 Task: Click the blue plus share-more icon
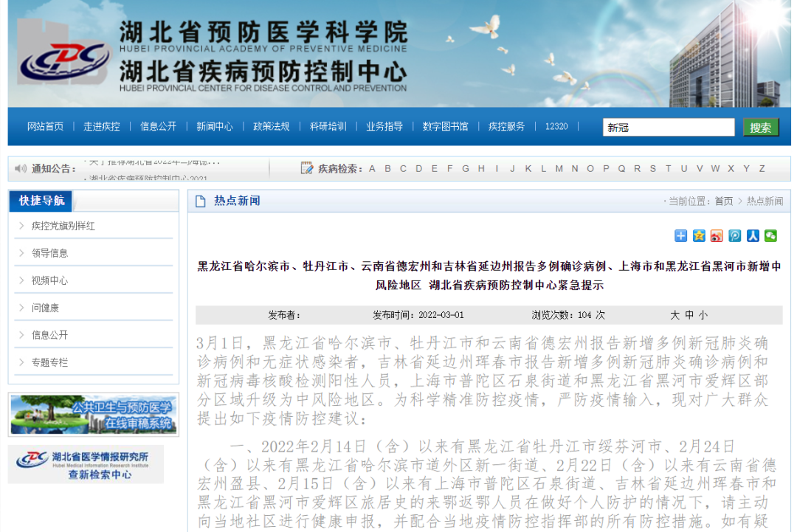tap(680, 236)
